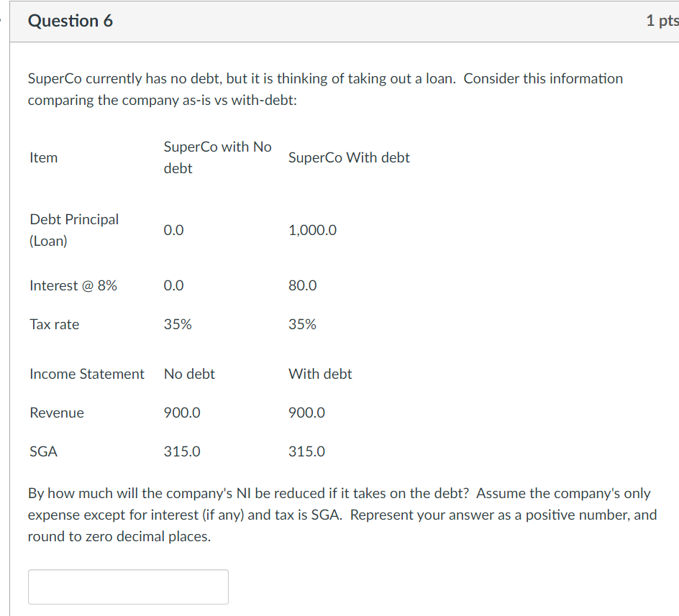Click the Tax rate row label
This screenshot has width=679, height=616.
click(54, 324)
